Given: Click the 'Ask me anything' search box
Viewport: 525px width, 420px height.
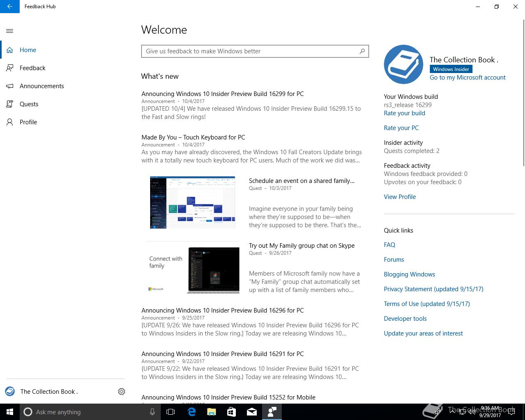Looking at the screenshot, I should pyautogui.click(x=90, y=412).
